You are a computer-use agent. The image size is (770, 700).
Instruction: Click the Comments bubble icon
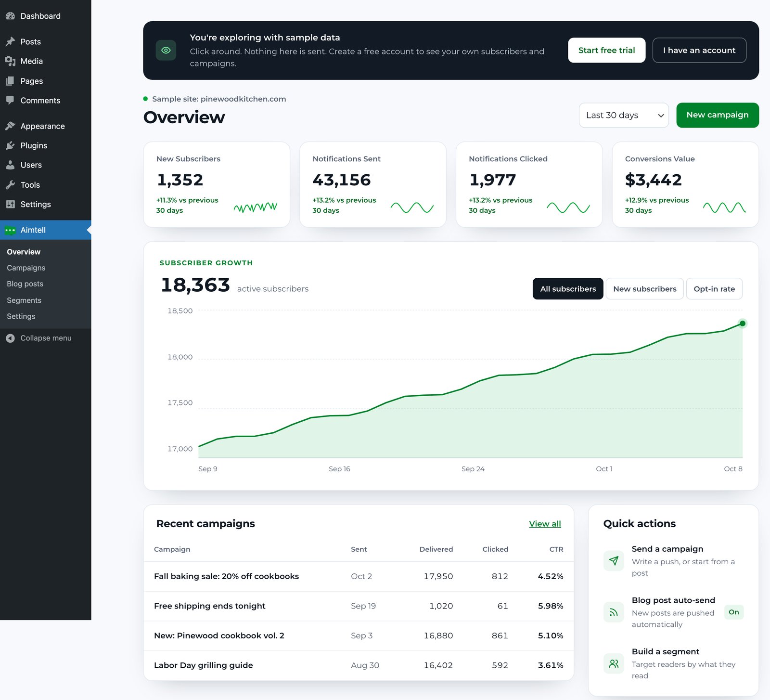tap(10, 100)
